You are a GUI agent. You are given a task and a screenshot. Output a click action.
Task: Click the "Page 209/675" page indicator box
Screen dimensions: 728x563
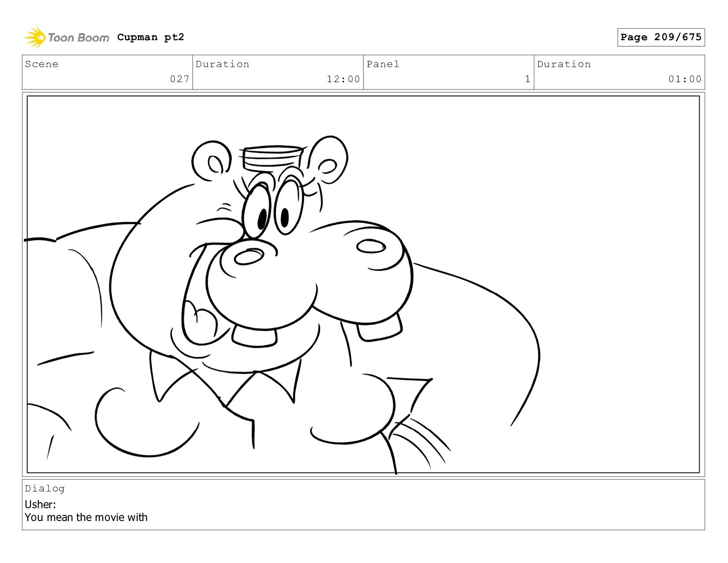click(661, 37)
